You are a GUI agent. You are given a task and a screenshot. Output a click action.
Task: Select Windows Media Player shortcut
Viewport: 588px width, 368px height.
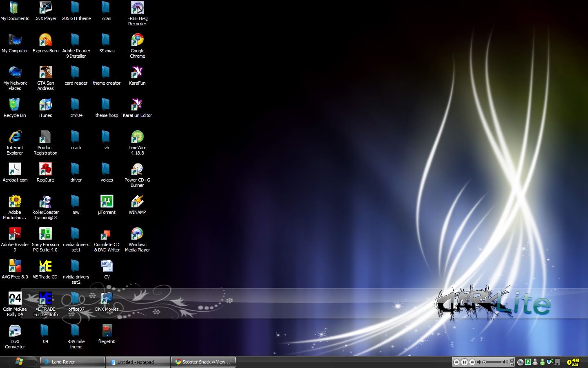tap(137, 234)
